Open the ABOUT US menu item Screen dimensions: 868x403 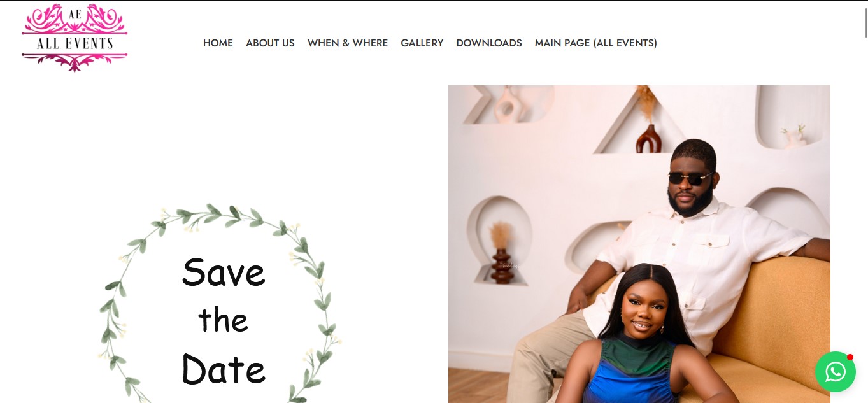pos(270,43)
